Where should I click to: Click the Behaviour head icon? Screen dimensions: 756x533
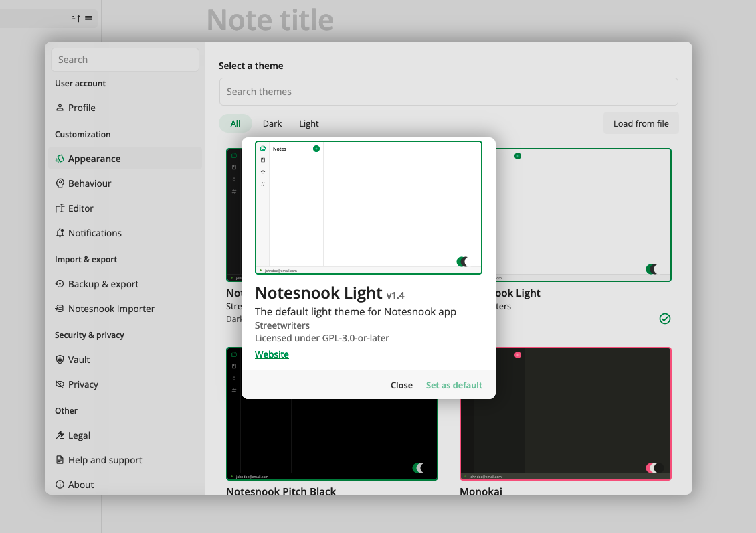[x=60, y=183]
